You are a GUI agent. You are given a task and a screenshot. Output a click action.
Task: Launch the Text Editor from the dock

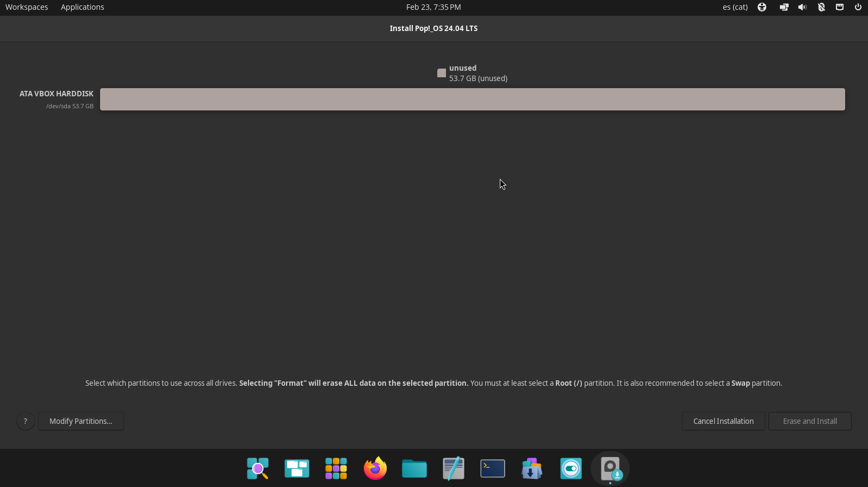coord(454,468)
